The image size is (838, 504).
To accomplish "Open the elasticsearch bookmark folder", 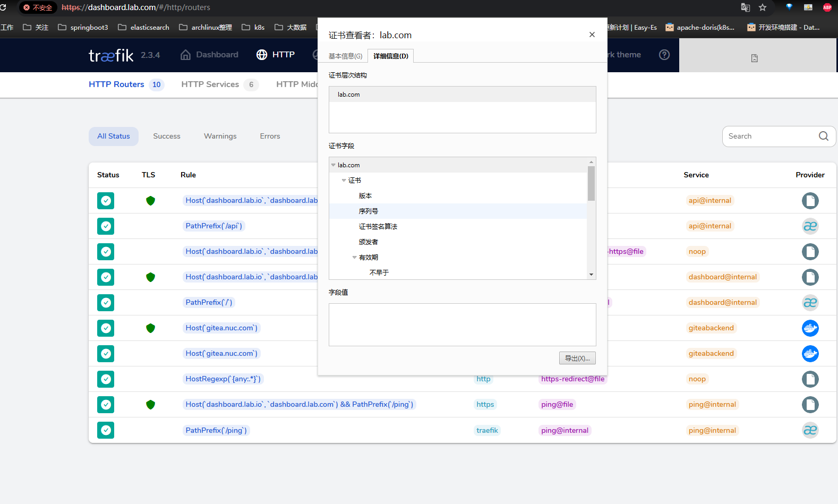I will point(143,27).
